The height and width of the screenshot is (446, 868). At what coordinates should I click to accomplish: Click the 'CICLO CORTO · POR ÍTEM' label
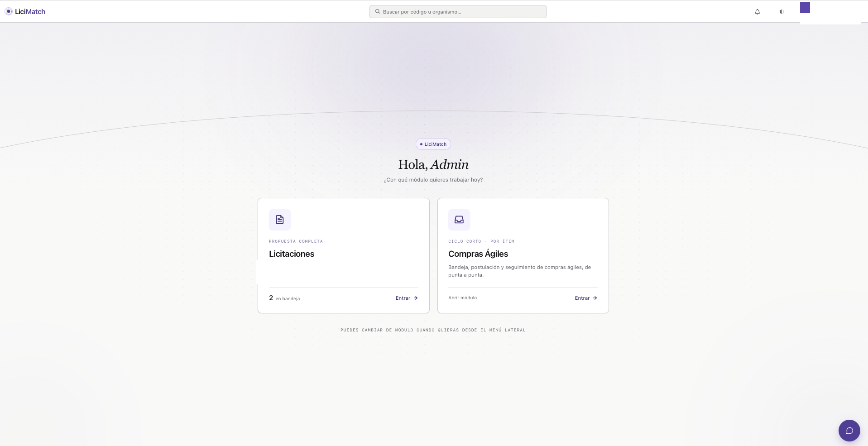pyautogui.click(x=481, y=241)
